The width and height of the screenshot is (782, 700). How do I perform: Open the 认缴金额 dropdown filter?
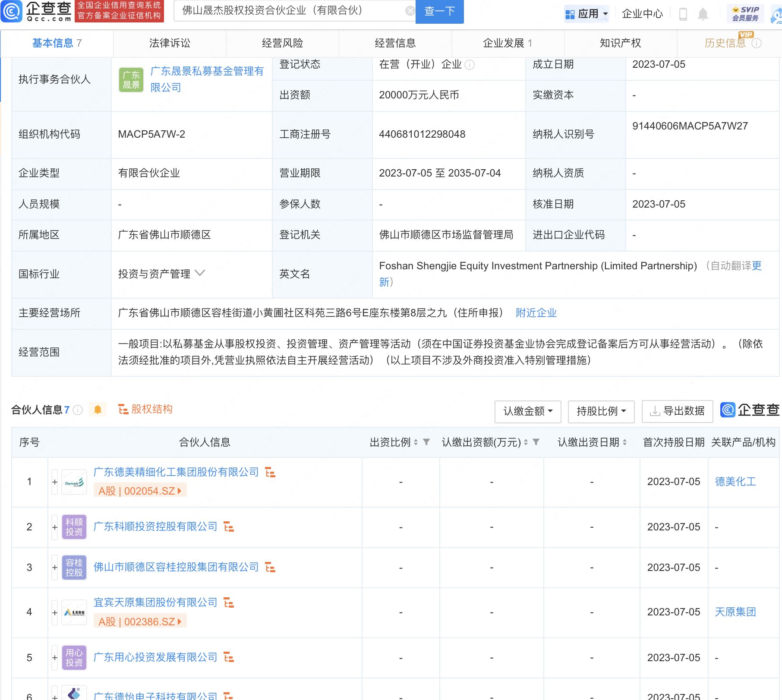click(528, 411)
